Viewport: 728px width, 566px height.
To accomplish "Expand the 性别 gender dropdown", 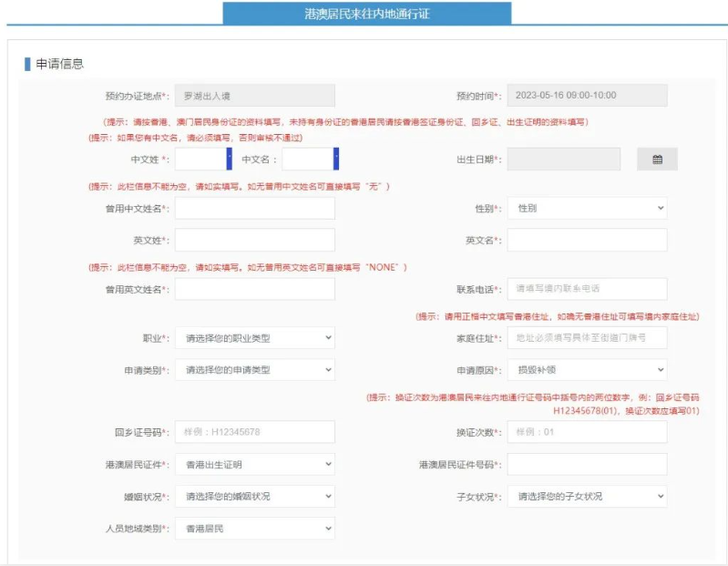I will point(587,209).
